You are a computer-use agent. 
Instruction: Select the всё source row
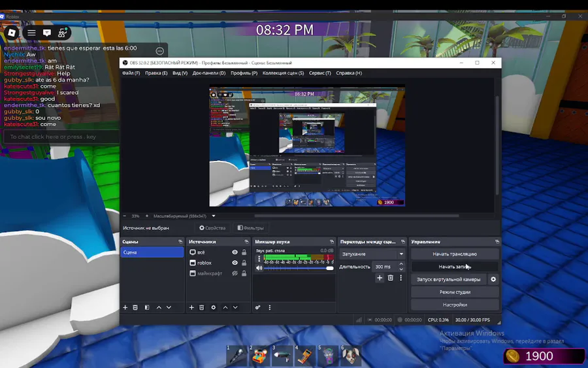coord(218,252)
